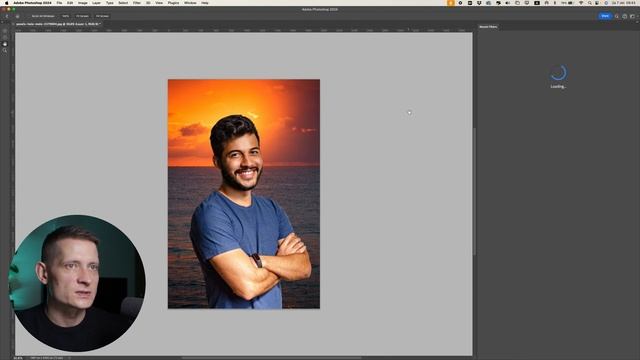This screenshot has width=640, height=360.
Task: Open the Layer menu
Action: pyautogui.click(x=97, y=3)
